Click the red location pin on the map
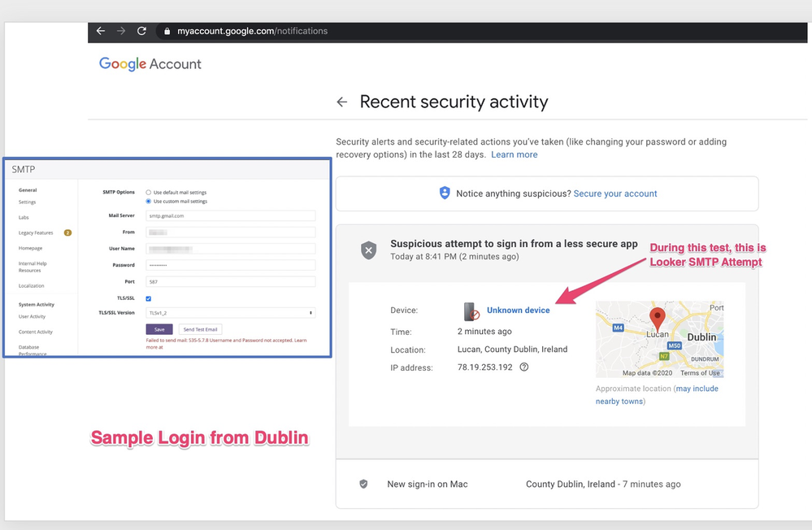This screenshot has width=812, height=530. click(658, 318)
